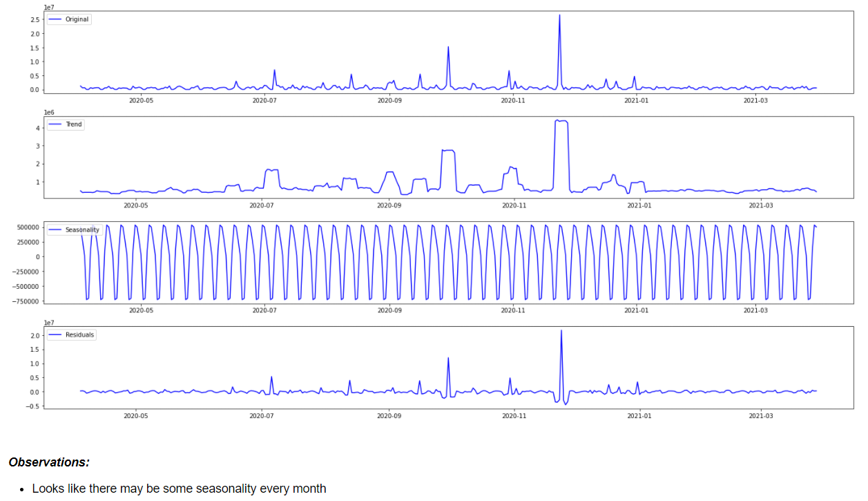The height and width of the screenshot is (501, 868).
Task: Click the blue line sample in Trend legend
Action: (55, 124)
